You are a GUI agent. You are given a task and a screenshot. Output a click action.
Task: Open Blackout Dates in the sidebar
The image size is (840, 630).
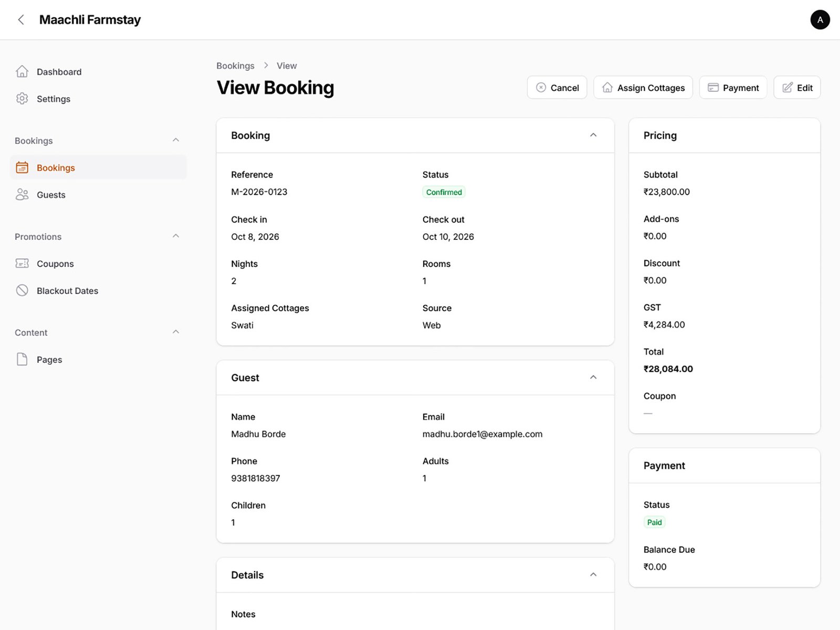click(x=98, y=290)
